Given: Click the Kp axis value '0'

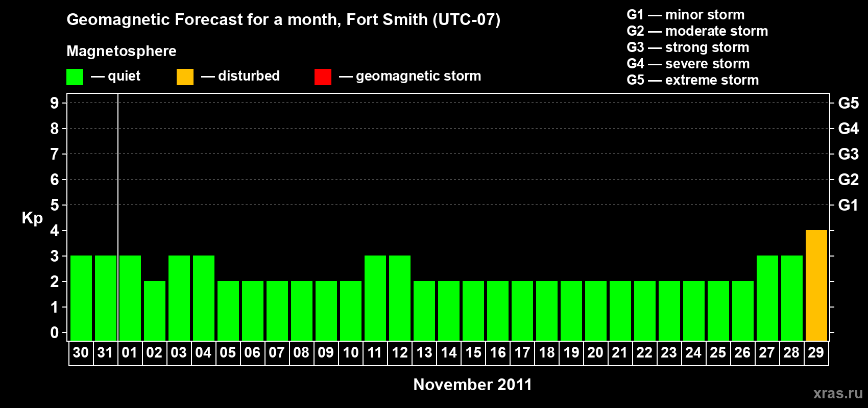Looking at the screenshot, I should [x=55, y=333].
